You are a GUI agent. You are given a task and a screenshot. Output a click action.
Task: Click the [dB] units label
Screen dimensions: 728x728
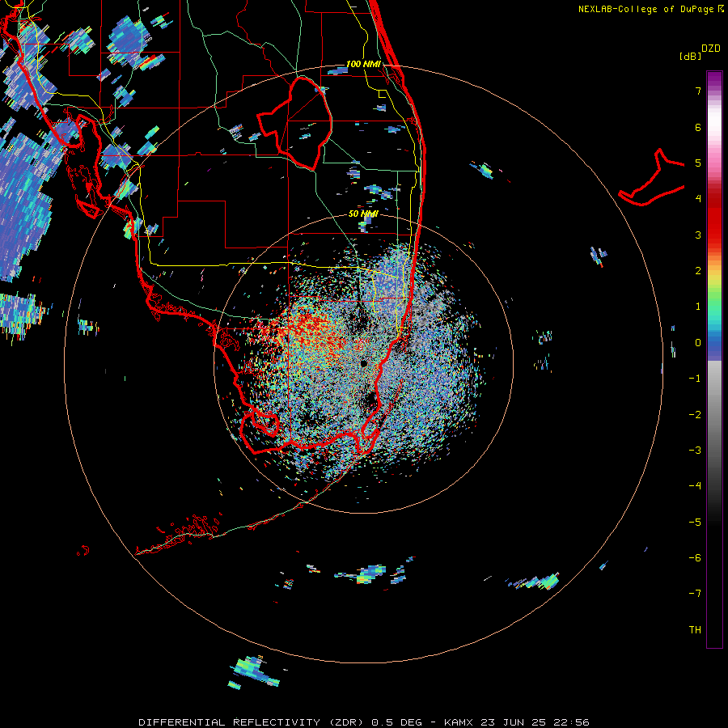pyautogui.click(x=691, y=56)
